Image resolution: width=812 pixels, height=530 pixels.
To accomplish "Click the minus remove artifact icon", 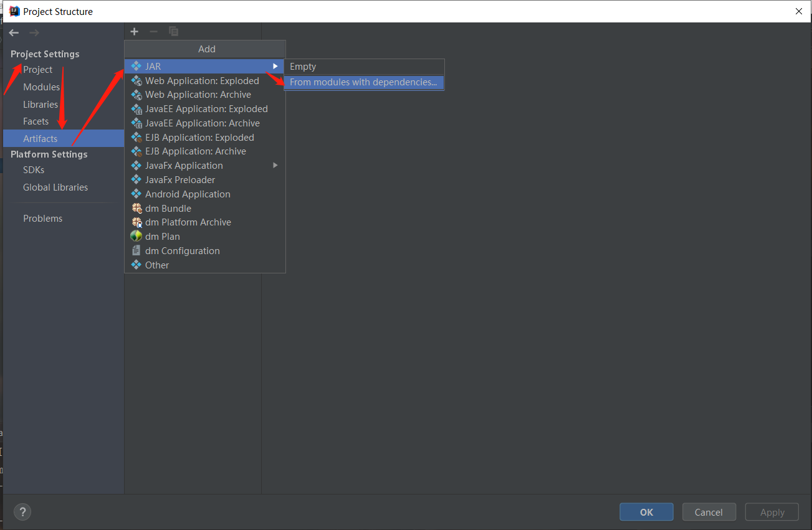I will coord(154,31).
